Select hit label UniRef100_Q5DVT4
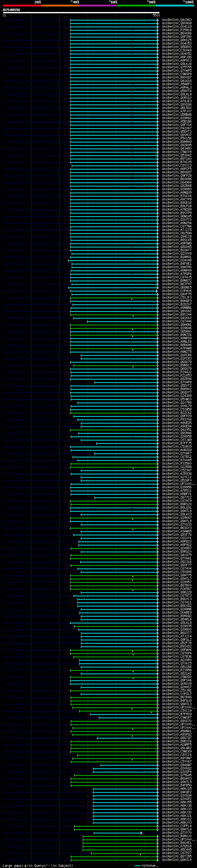197x868 pixels. [x=177, y=91]
